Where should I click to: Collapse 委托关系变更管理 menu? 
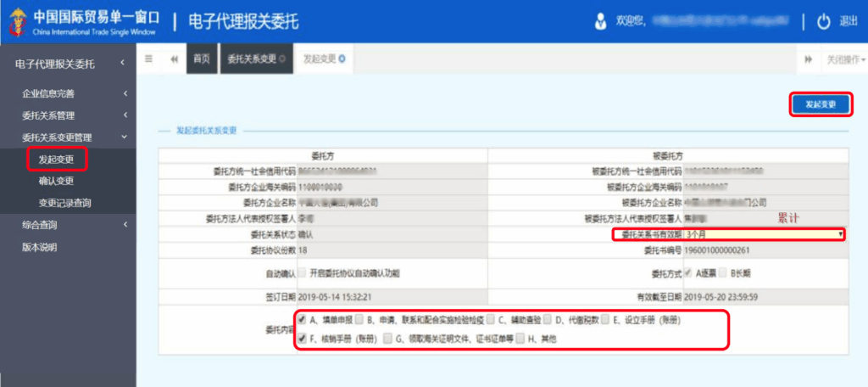click(x=68, y=137)
